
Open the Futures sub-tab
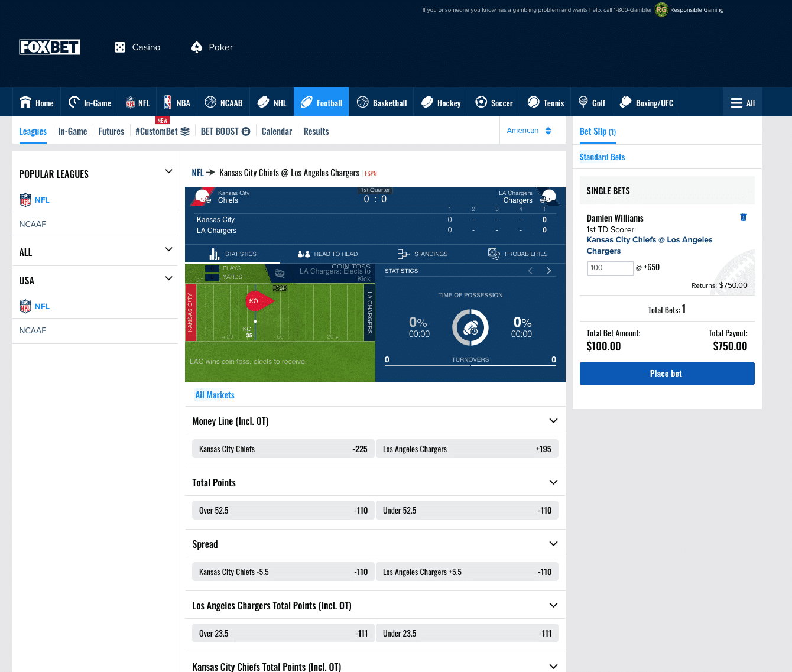tap(111, 131)
